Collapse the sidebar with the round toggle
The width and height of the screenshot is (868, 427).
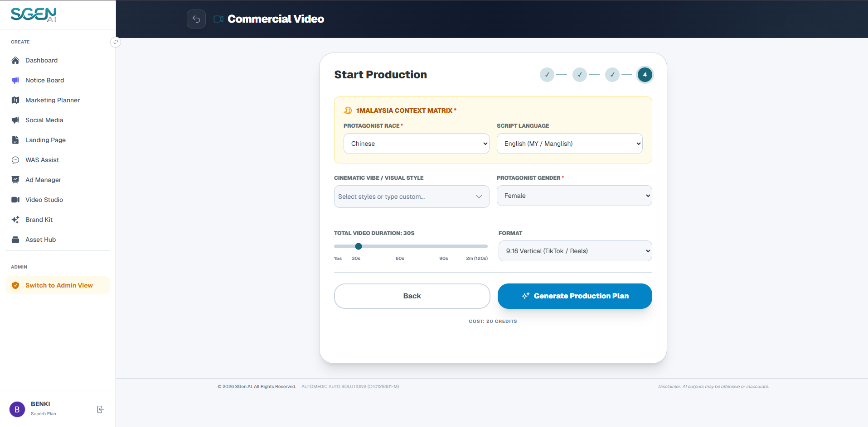click(x=116, y=42)
